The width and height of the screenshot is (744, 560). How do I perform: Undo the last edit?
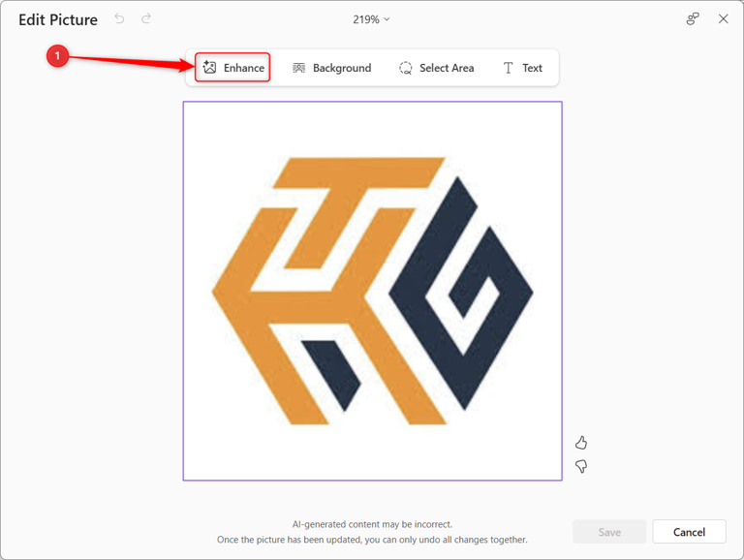point(119,18)
